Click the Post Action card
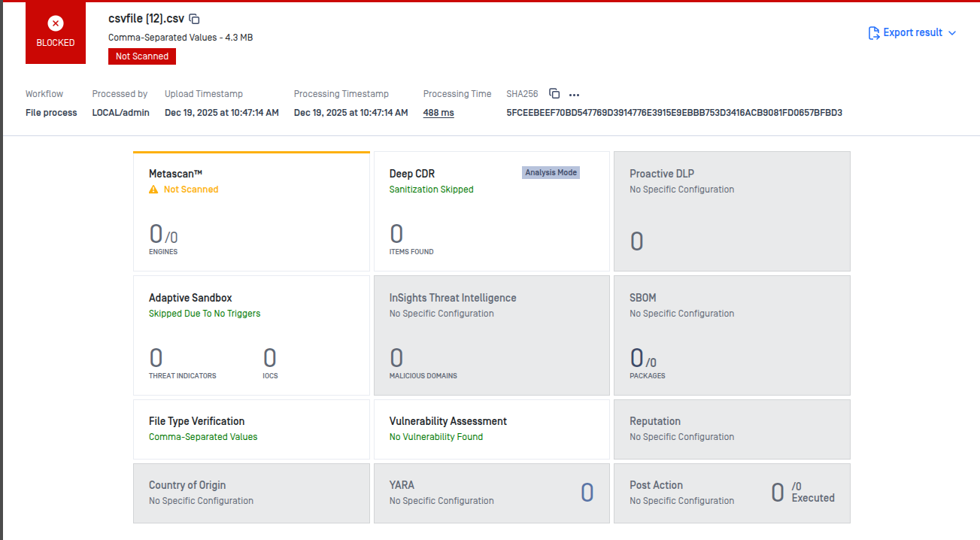 click(x=732, y=493)
